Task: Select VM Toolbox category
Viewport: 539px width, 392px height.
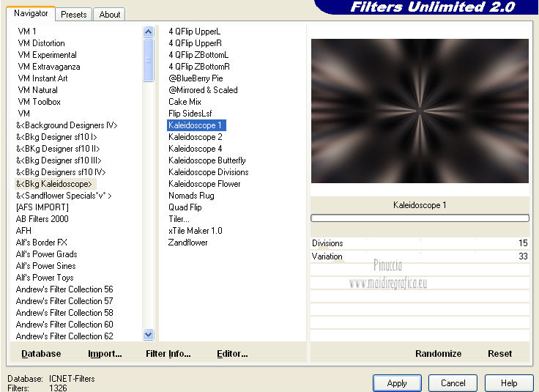Action: (x=40, y=101)
